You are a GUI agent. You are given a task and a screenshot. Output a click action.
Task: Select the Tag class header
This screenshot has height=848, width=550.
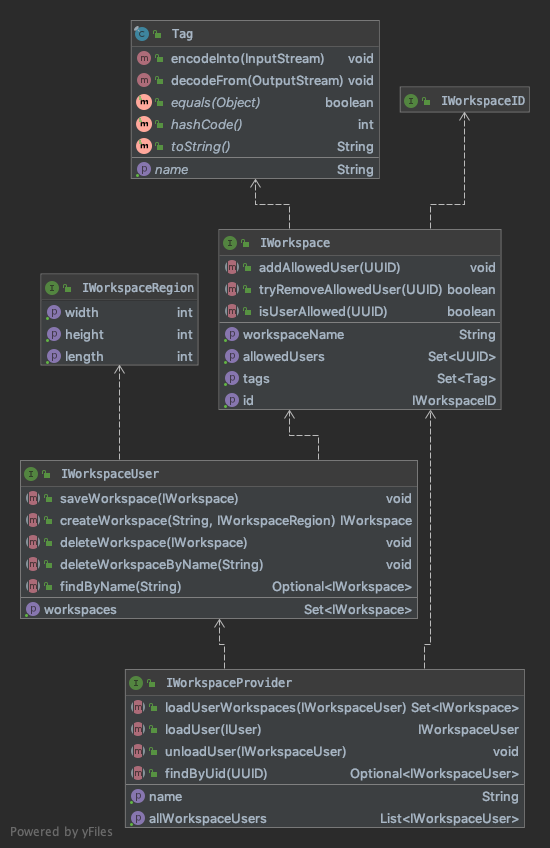pos(255,34)
